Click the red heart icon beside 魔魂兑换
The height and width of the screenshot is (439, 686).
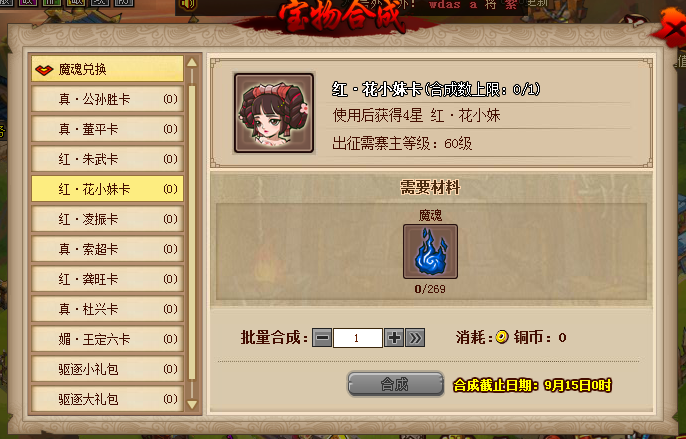click(x=44, y=70)
